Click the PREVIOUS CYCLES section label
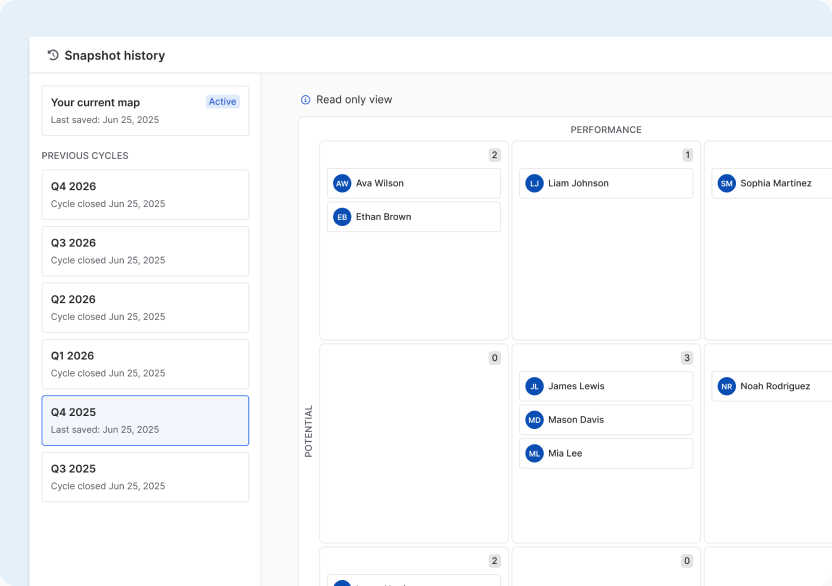This screenshot has height=586, width=832. [85, 156]
